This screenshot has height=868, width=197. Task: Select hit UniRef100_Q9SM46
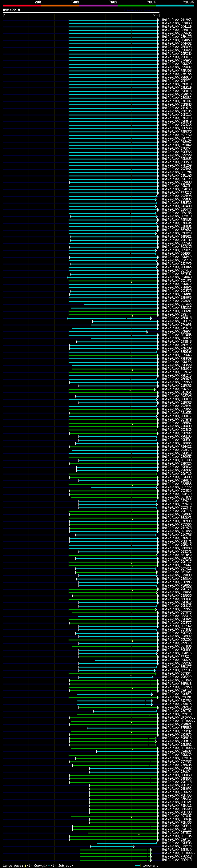point(177,342)
